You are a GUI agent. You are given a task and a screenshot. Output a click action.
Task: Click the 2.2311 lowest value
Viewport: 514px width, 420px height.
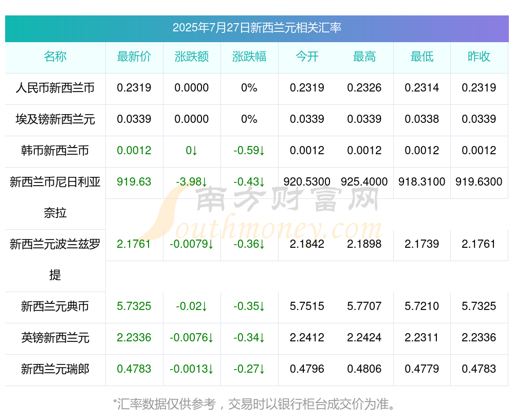coord(422,337)
